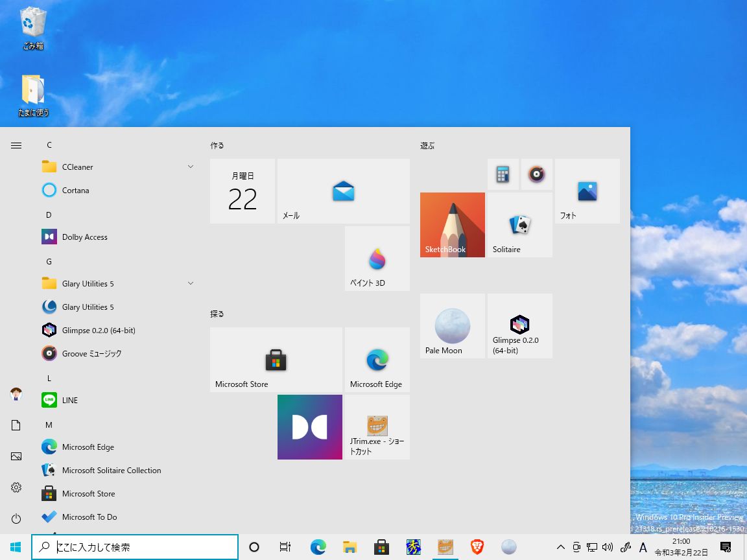Open the JTrim.exe shortcut tile
The height and width of the screenshot is (560, 747).
click(x=377, y=427)
